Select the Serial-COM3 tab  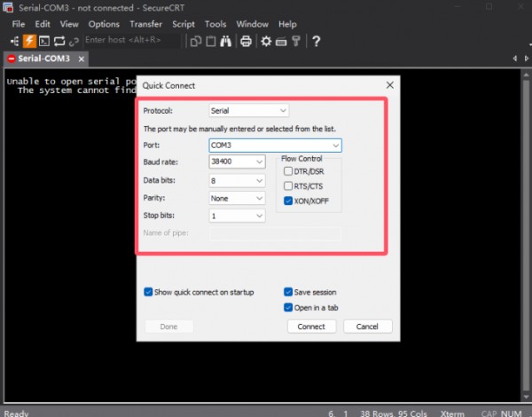tap(46, 59)
